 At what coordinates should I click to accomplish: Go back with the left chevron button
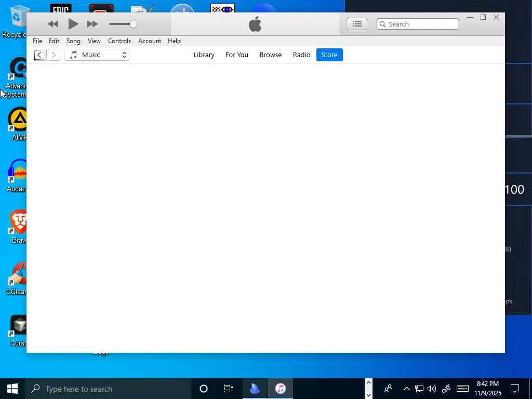pyautogui.click(x=39, y=55)
